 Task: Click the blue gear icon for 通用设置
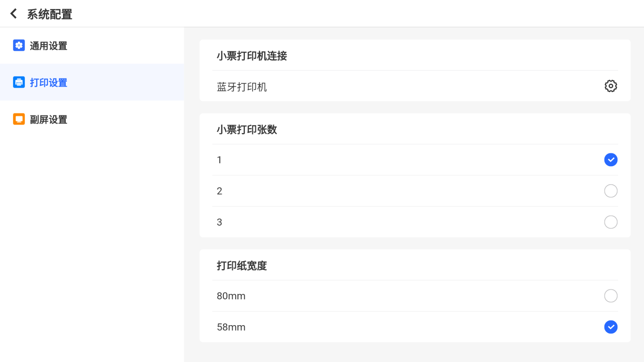coord(19,45)
